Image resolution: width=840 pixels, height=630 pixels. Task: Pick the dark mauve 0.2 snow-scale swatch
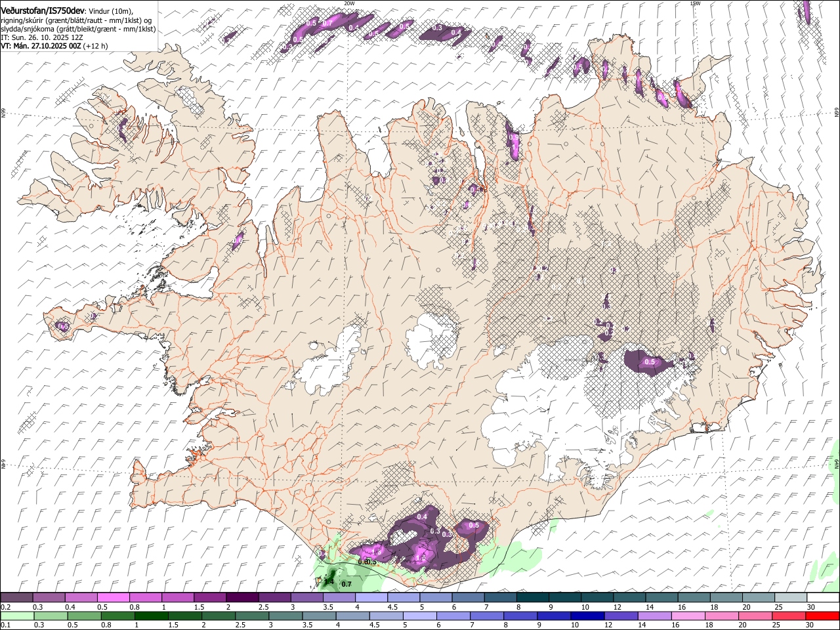click(x=16, y=597)
